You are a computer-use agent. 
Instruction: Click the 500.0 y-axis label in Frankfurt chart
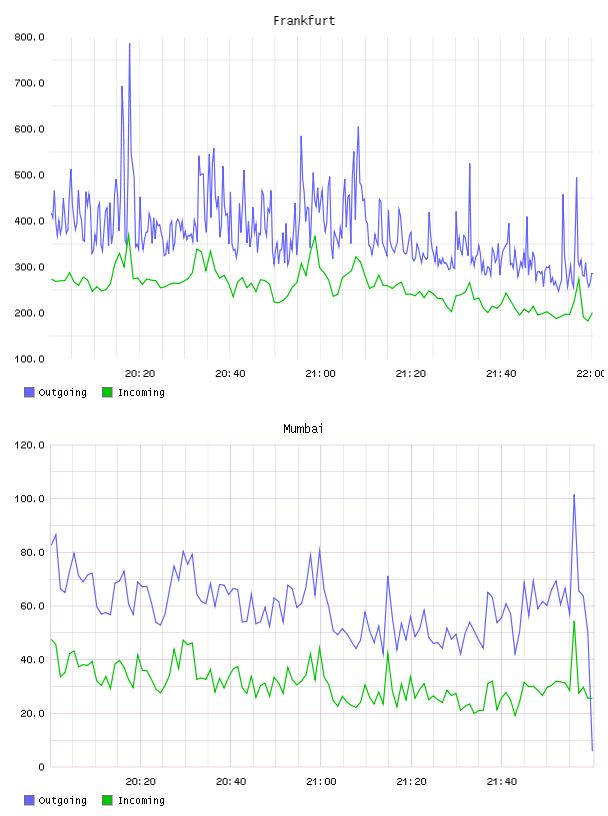pos(29,175)
